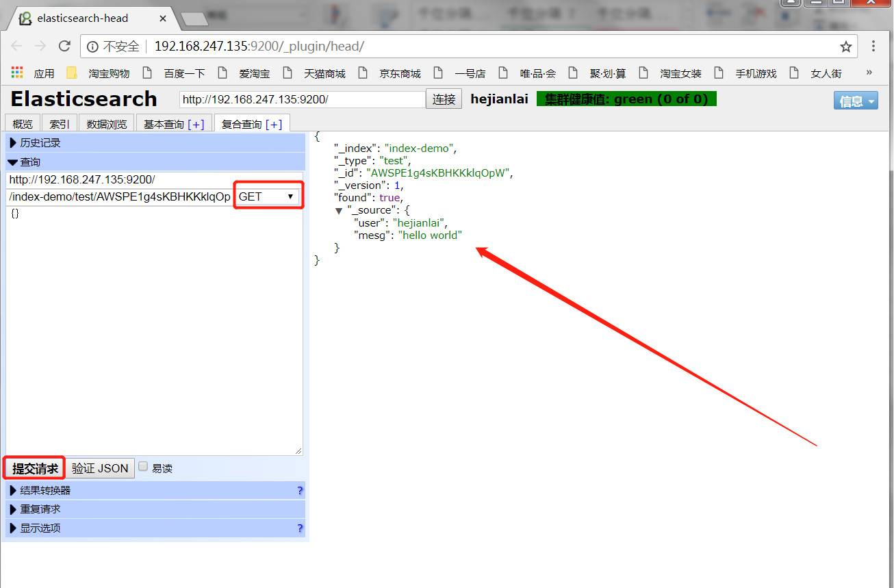Click the help question mark beside 显示选项
894x588 pixels.
tap(300, 528)
